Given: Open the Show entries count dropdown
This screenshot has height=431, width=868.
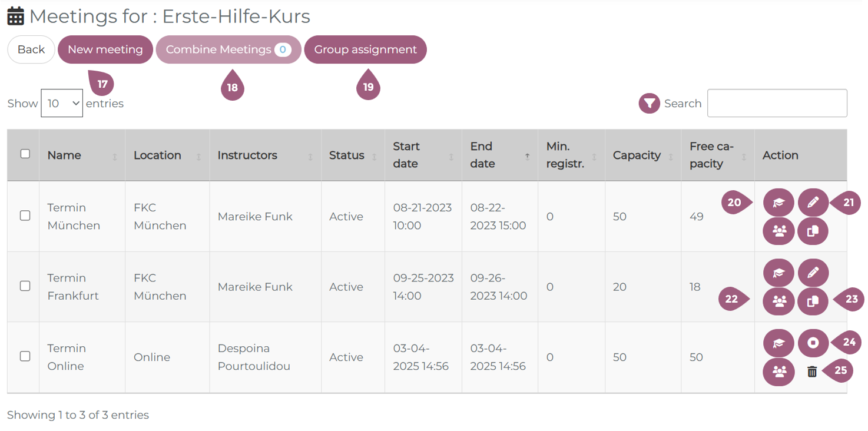Looking at the screenshot, I should [x=62, y=104].
